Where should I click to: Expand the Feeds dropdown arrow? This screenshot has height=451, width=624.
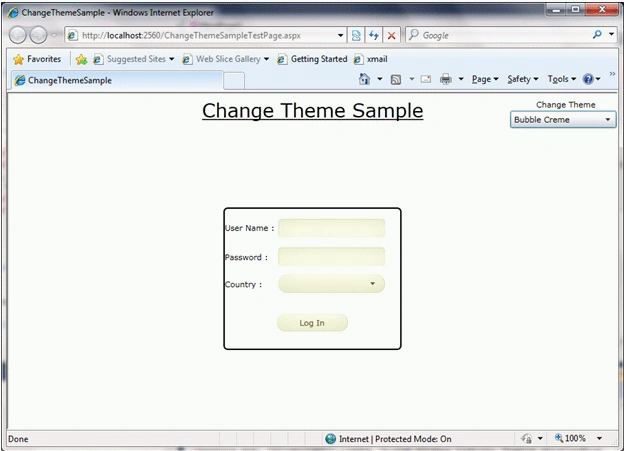(x=411, y=79)
